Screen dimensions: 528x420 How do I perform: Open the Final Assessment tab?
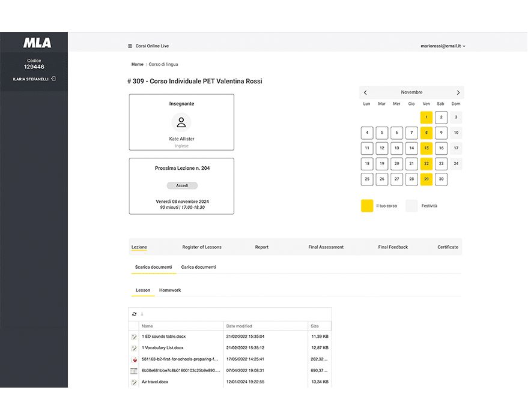pyautogui.click(x=326, y=247)
